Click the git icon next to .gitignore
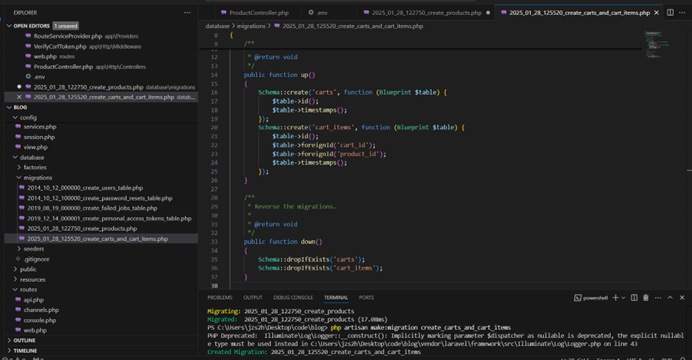 (18, 259)
